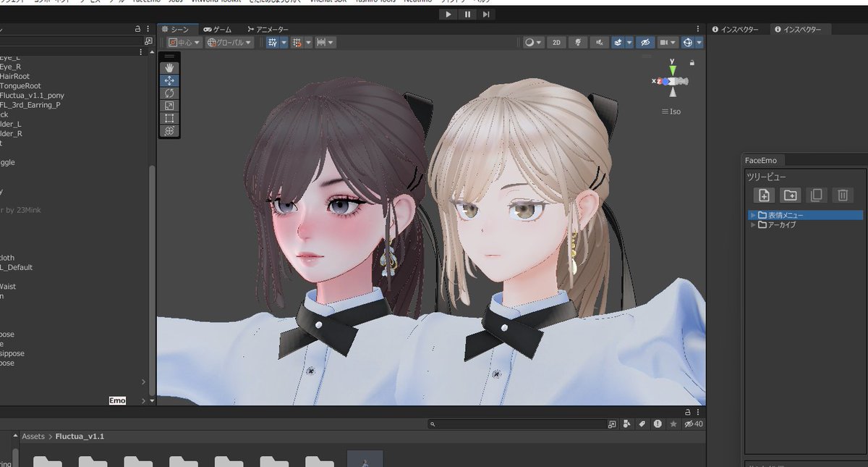This screenshot has width=868, height=467.
Task: Add a new expression in FaceEmo tree view
Action: pyautogui.click(x=764, y=194)
